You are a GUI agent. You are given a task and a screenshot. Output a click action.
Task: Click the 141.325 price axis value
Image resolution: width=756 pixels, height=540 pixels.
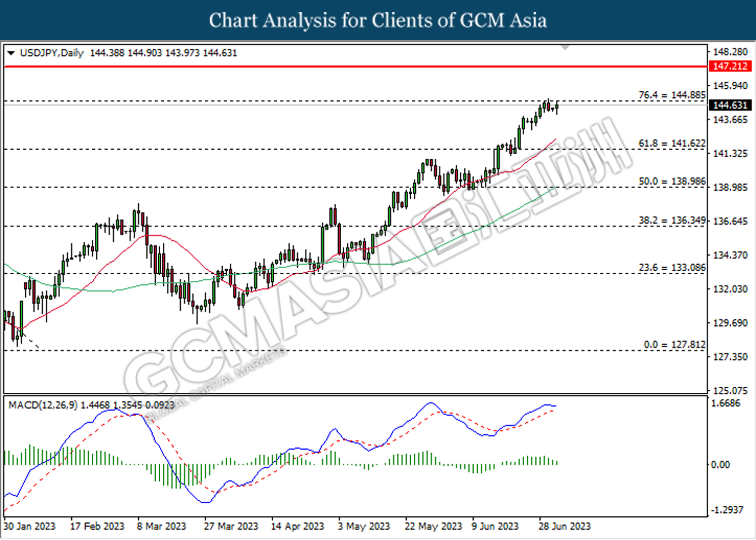coord(730,153)
